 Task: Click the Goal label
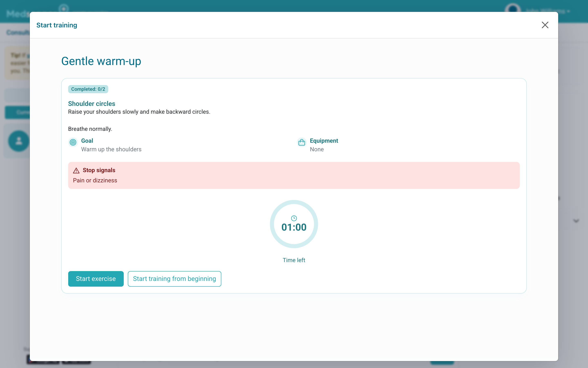click(87, 141)
